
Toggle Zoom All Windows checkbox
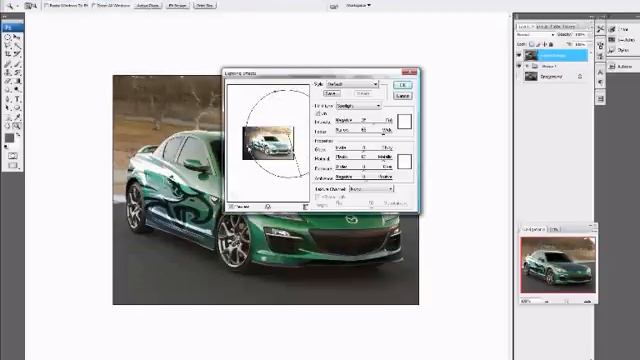point(94,5)
